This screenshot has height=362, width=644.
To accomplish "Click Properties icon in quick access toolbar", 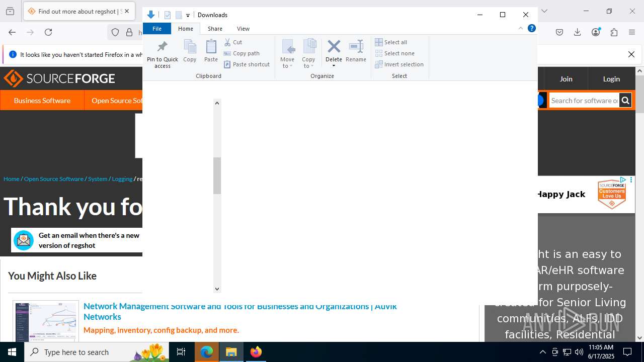I will coord(168,15).
